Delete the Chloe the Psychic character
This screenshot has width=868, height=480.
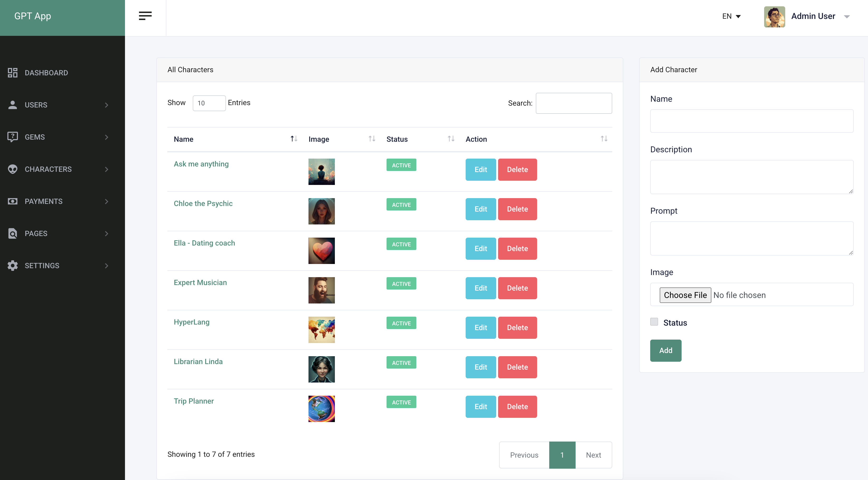click(517, 209)
